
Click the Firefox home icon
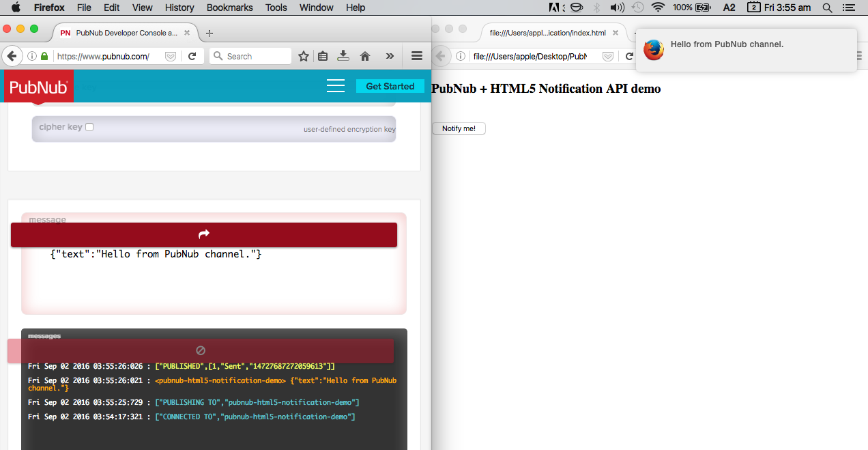[x=364, y=55]
